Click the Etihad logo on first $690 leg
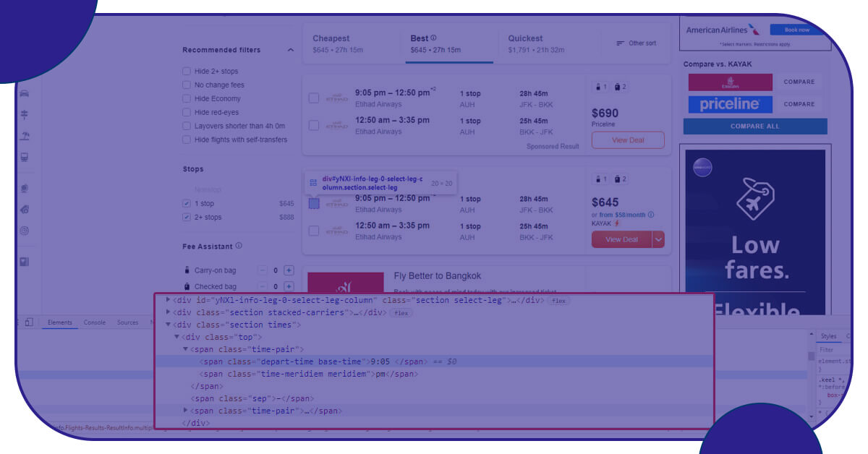This screenshot has width=868, height=454. (336, 98)
